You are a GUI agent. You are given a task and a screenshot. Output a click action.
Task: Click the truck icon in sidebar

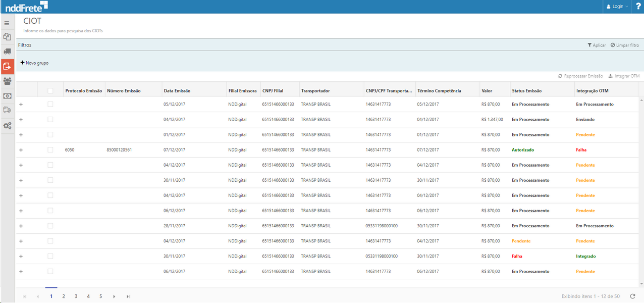click(x=7, y=52)
